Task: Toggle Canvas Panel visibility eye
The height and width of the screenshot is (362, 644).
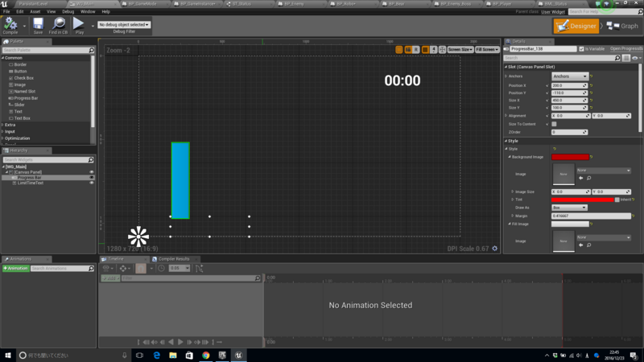Action: [92, 172]
